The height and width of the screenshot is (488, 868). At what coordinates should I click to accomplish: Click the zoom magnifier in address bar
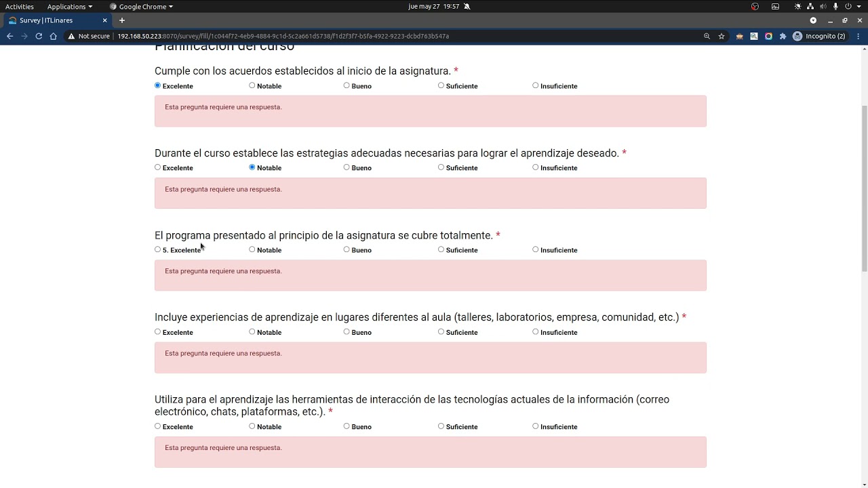pos(707,36)
